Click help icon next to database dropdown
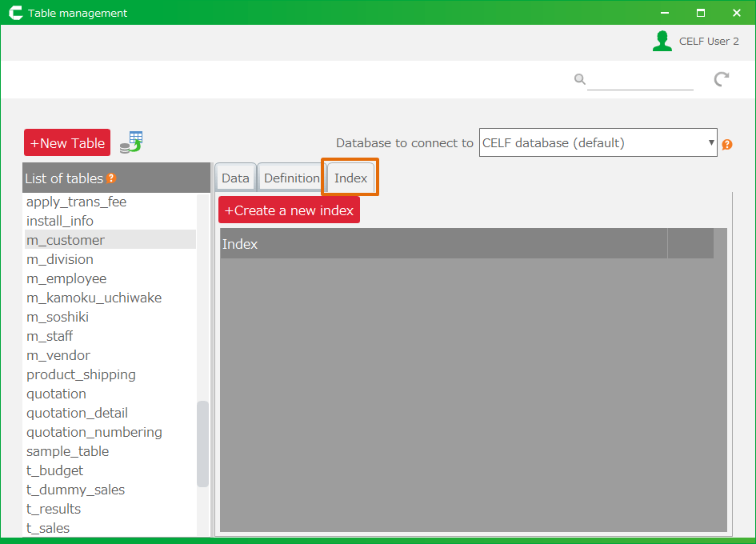 tap(727, 145)
